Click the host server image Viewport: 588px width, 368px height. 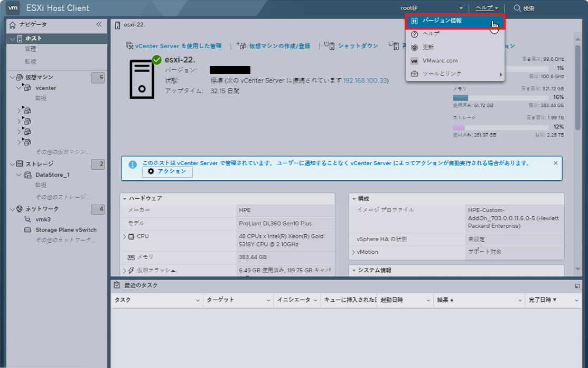coord(142,79)
